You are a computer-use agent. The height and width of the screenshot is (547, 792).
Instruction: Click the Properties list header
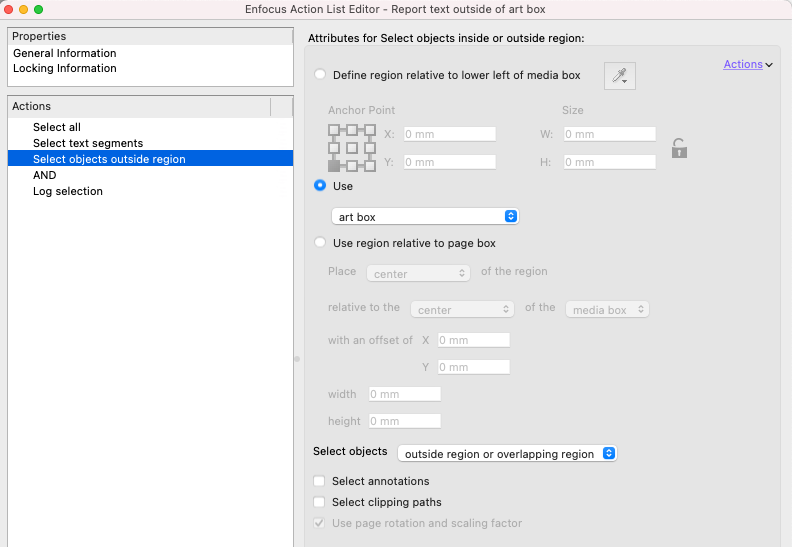pyautogui.click(x=151, y=36)
